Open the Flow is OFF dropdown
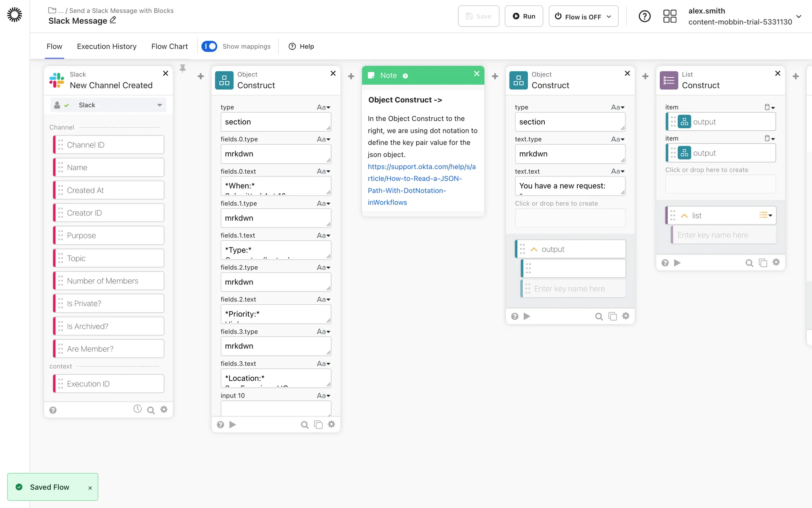The width and height of the screenshot is (812, 508). 583,17
